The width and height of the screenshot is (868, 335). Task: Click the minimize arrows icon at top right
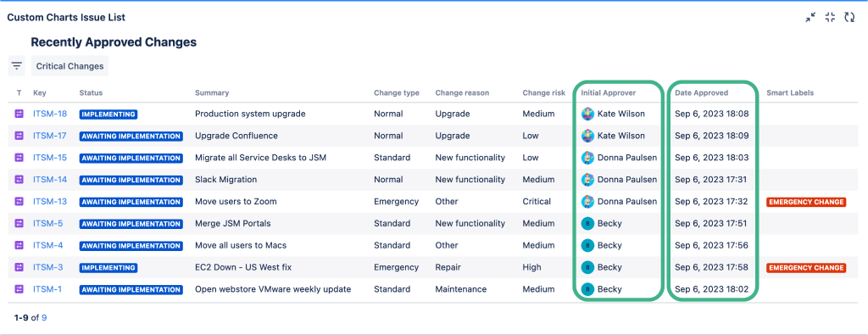(x=810, y=17)
